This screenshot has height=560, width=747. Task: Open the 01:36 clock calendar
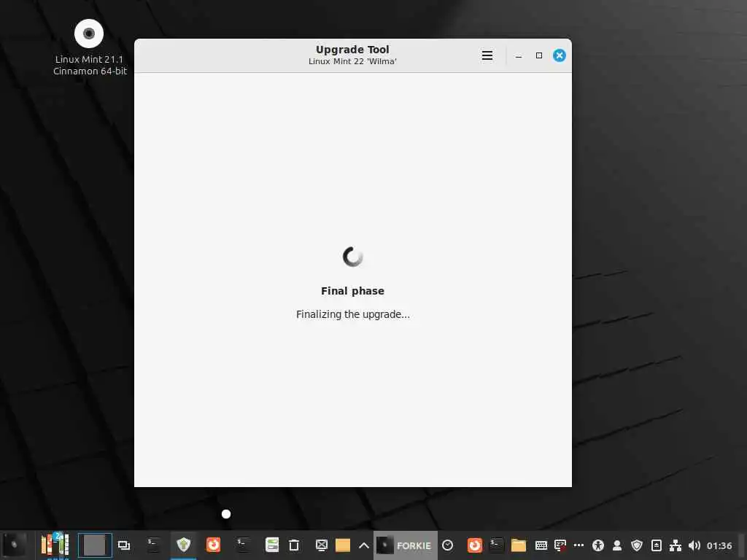click(x=719, y=545)
